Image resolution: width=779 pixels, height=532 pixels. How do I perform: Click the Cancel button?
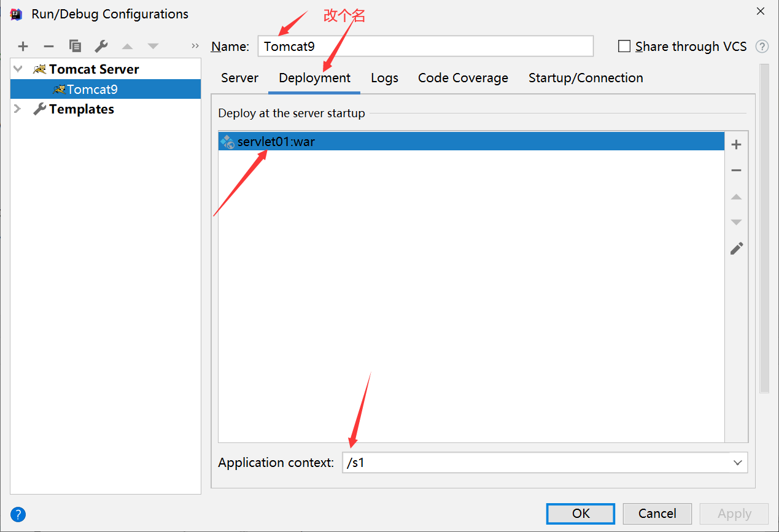coord(657,514)
